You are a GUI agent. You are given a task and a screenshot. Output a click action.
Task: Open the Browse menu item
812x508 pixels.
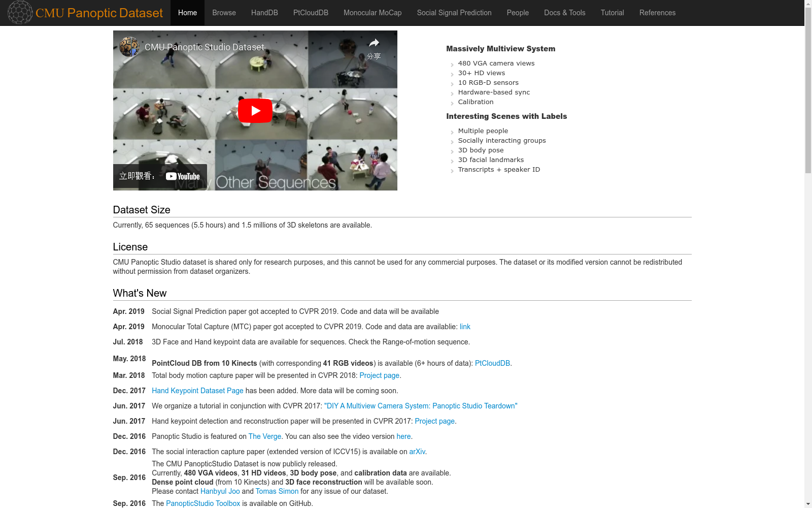coord(224,13)
